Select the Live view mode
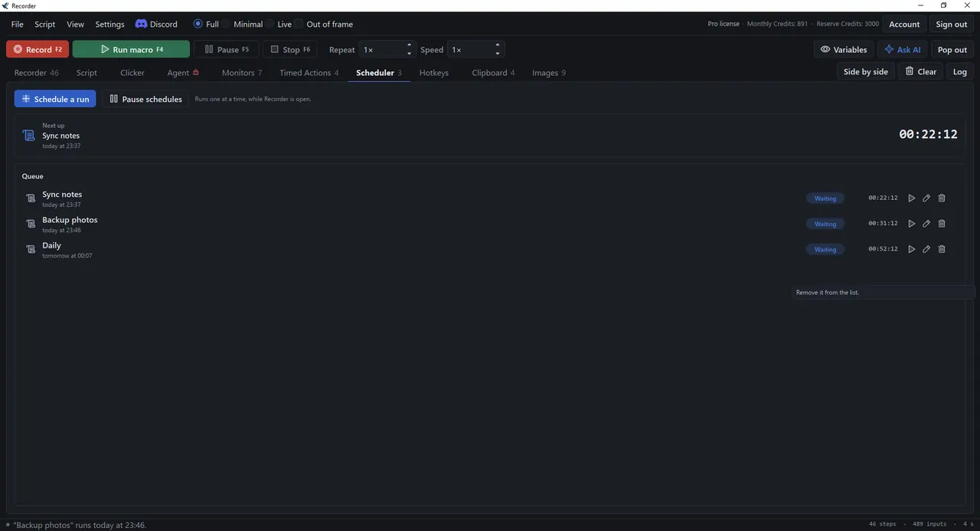Image resolution: width=980 pixels, height=531 pixels. point(278,24)
